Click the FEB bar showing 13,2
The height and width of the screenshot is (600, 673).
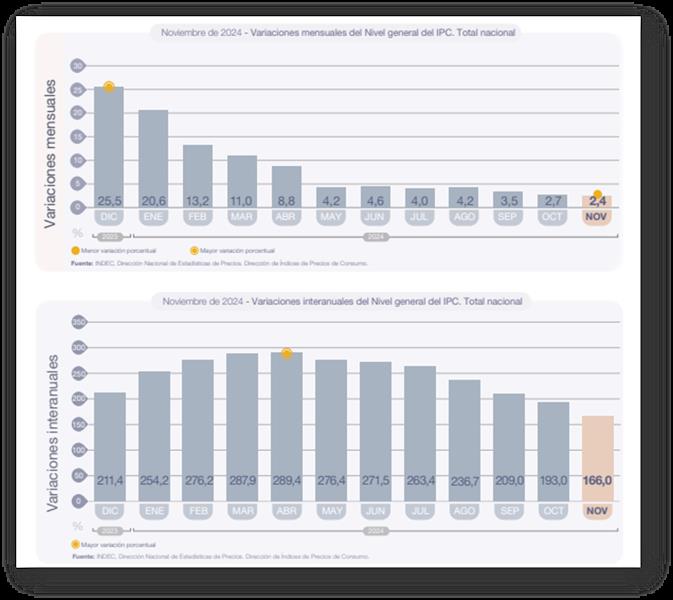coord(197,173)
